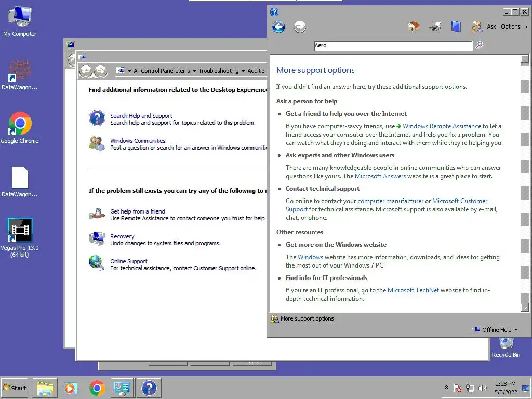The image size is (532, 399).
Task: Expand arrow before All Control Panel Items
Action: click(129, 71)
